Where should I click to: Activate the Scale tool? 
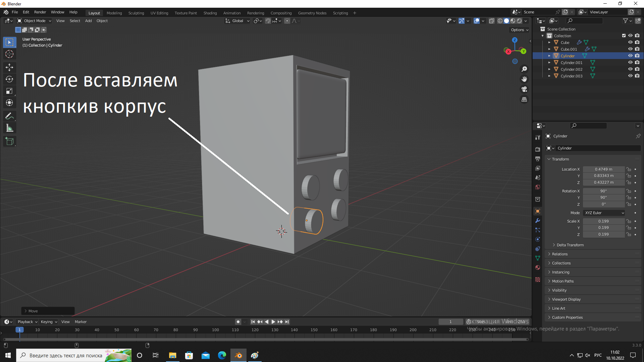tap(9, 91)
